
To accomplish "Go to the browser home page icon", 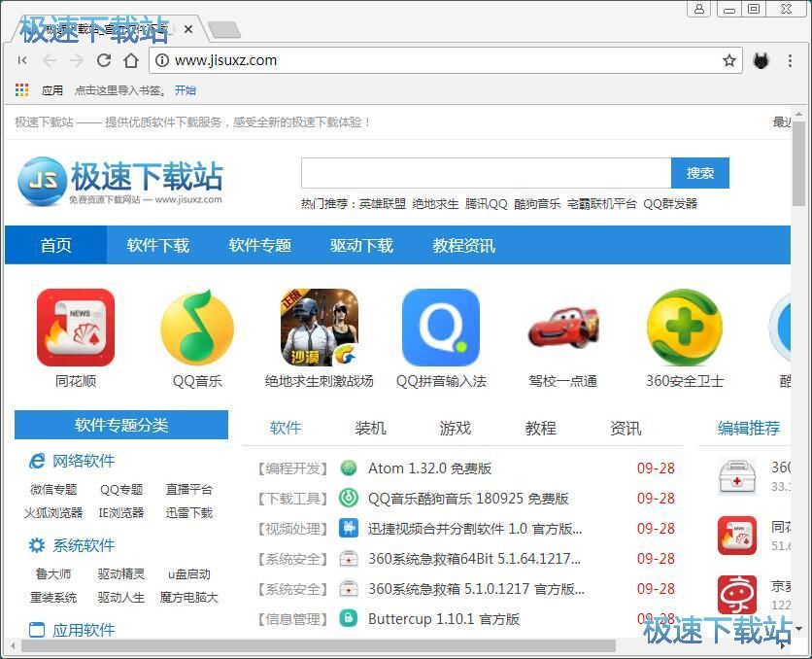I will (x=131, y=60).
